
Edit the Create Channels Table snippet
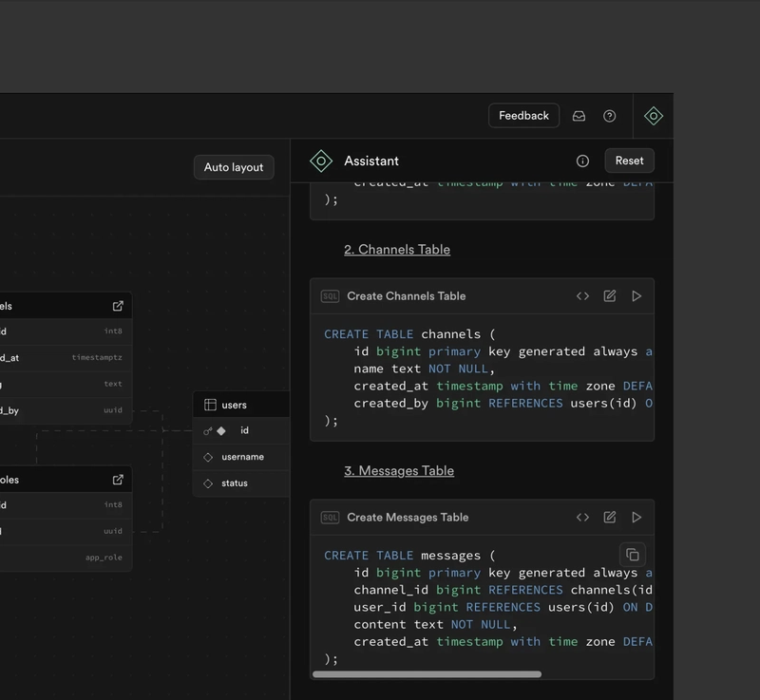pos(610,296)
